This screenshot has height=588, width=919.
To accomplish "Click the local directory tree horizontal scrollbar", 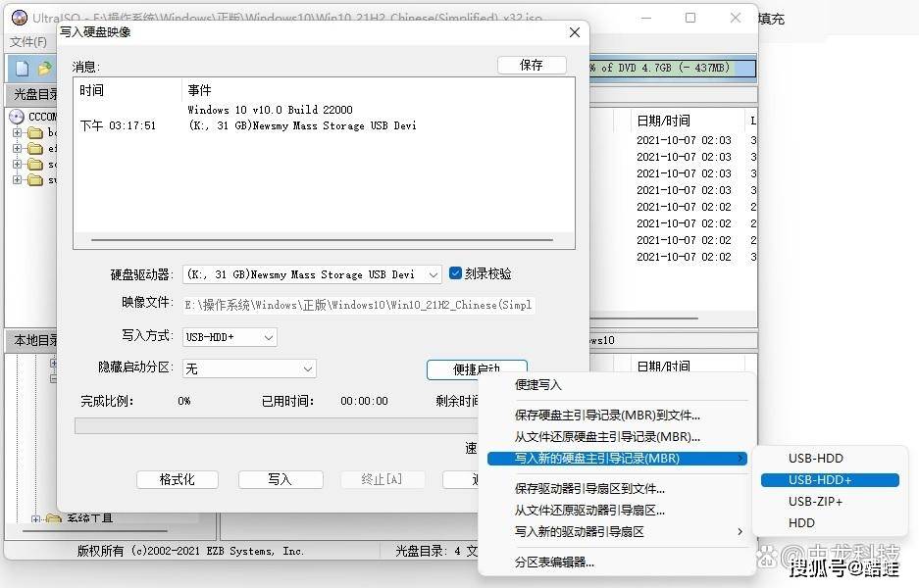I will [95, 531].
